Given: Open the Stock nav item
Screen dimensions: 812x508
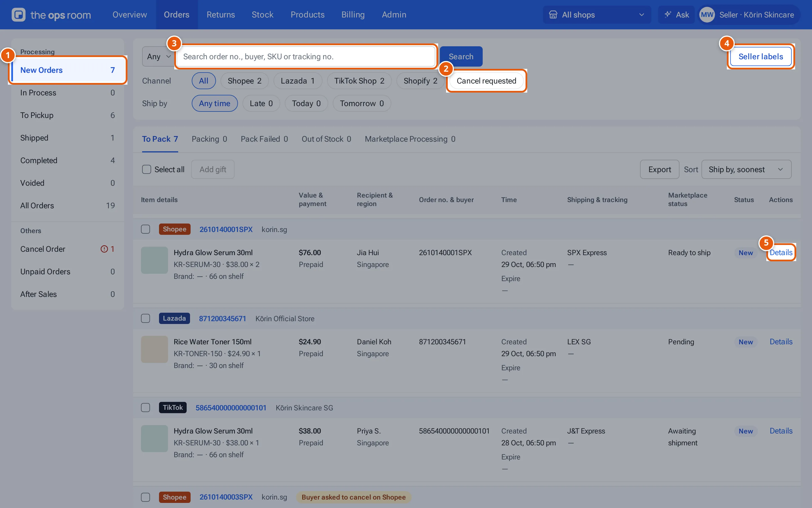Looking at the screenshot, I should point(262,14).
